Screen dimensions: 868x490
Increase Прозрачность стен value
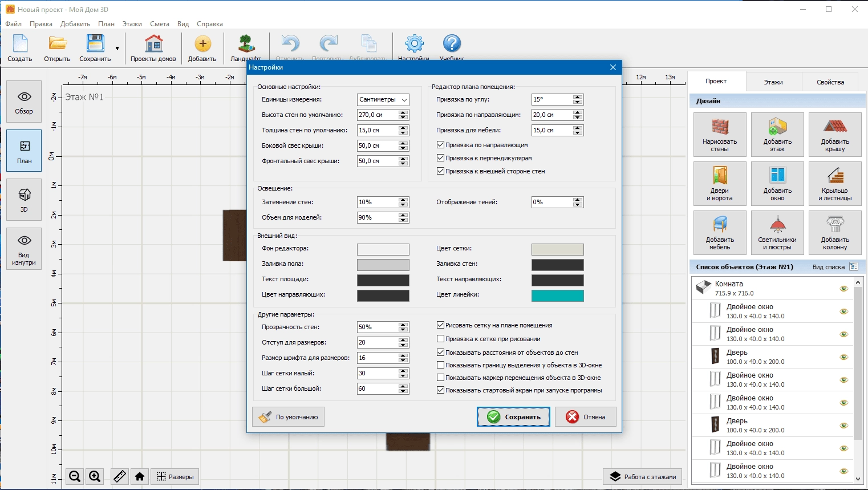point(404,325)
